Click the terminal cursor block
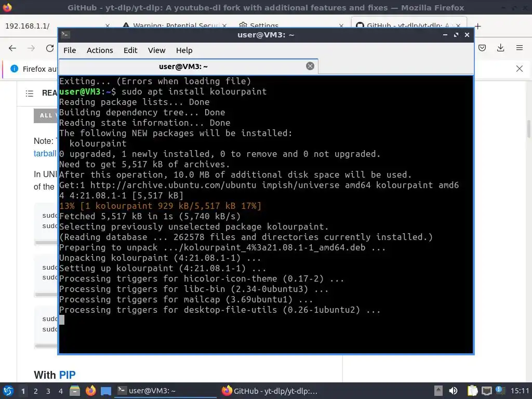The image size is (532, 399). click(x=62, y=320)
